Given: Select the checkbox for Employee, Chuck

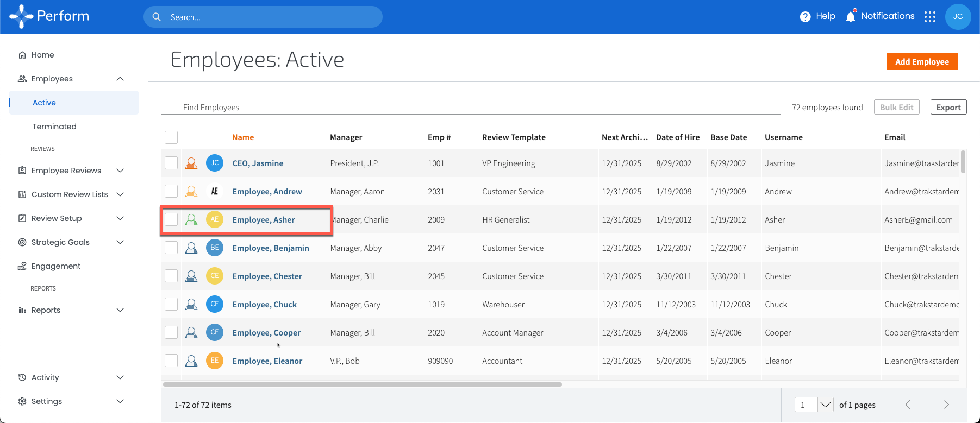Looking at the screenshot, I should click(171, 304).
